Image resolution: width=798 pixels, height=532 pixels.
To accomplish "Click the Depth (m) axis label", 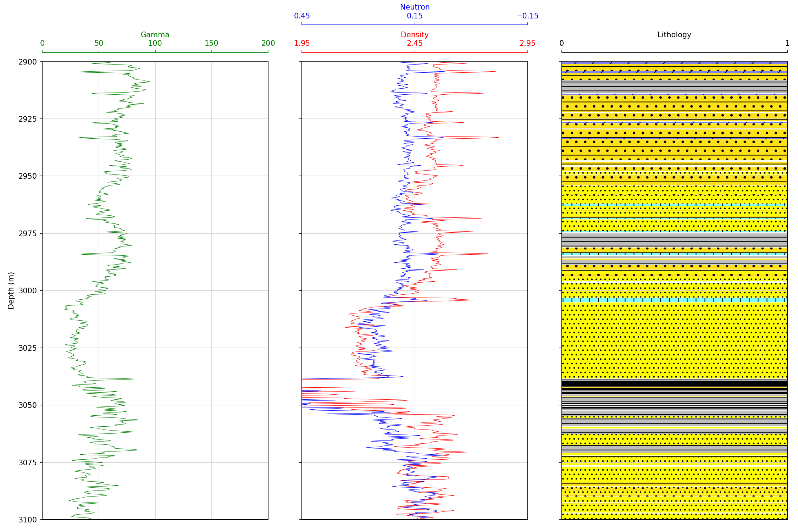I will click(x=11, y=290).
